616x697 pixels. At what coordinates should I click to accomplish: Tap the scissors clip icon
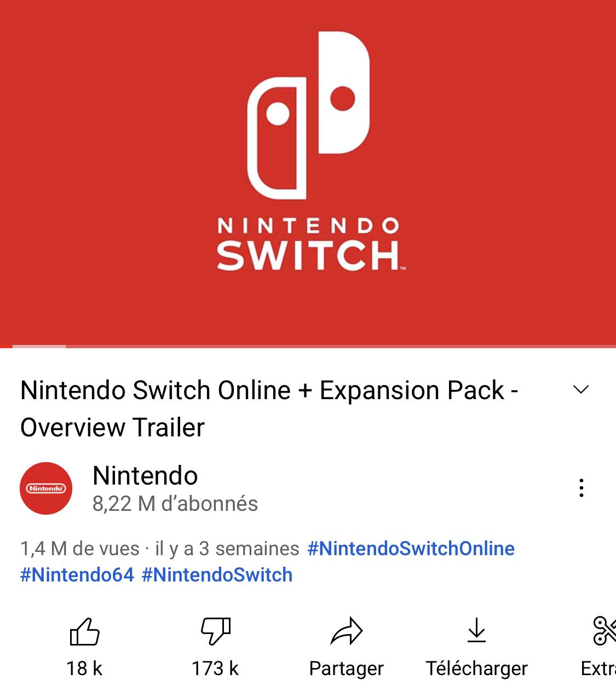pyautogui.click(x=605, y=631)
